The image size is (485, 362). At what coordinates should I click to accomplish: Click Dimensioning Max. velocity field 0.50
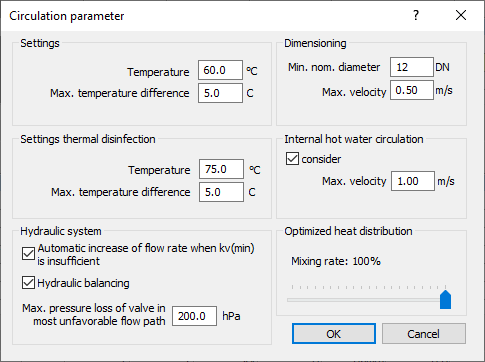click(x=412, y=90)
